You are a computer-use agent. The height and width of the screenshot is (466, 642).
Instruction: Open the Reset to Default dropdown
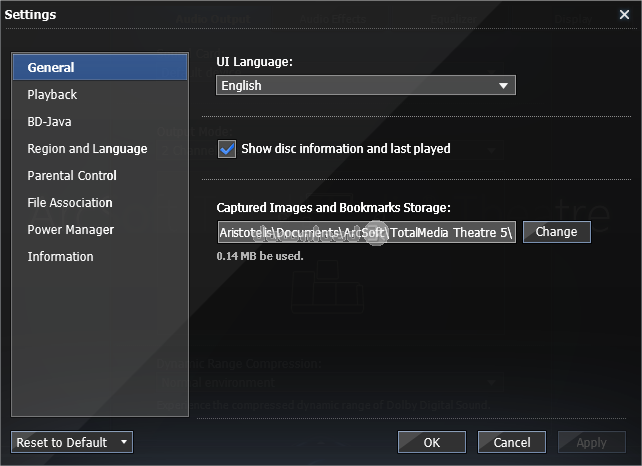click(71, 442)
